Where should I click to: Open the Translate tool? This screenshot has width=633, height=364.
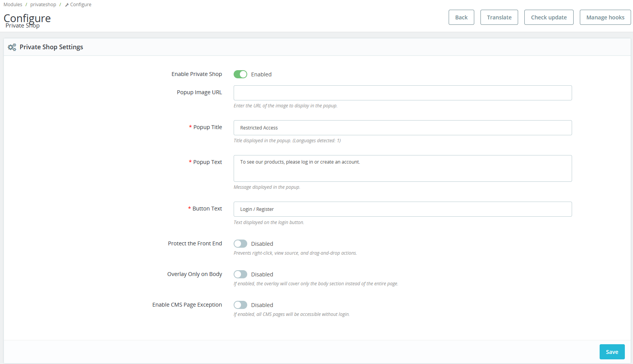(x=499, y=17)
